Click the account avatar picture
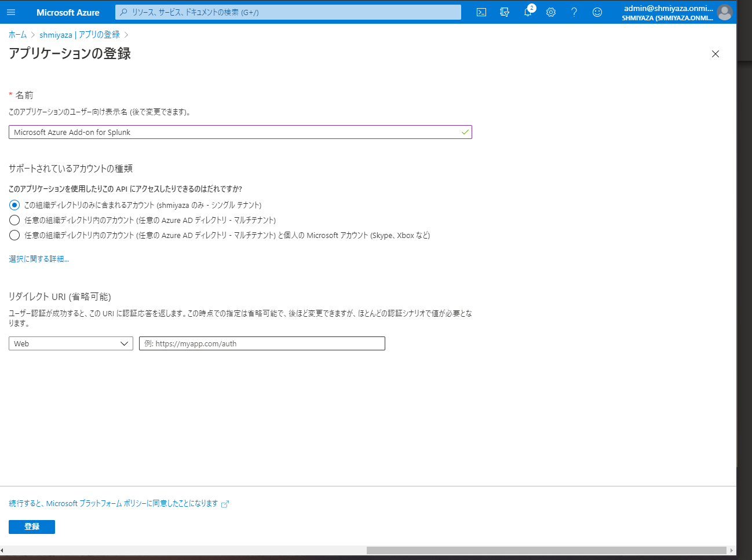 (724, 12)
